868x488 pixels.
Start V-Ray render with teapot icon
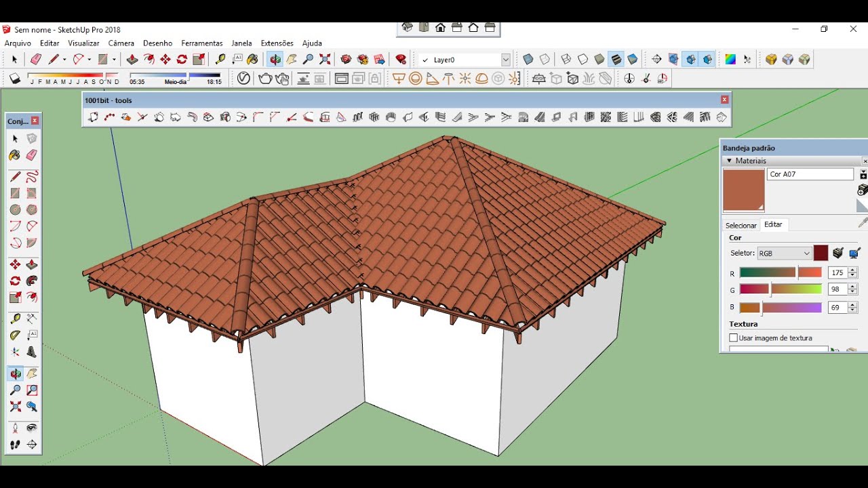point(265,79)
